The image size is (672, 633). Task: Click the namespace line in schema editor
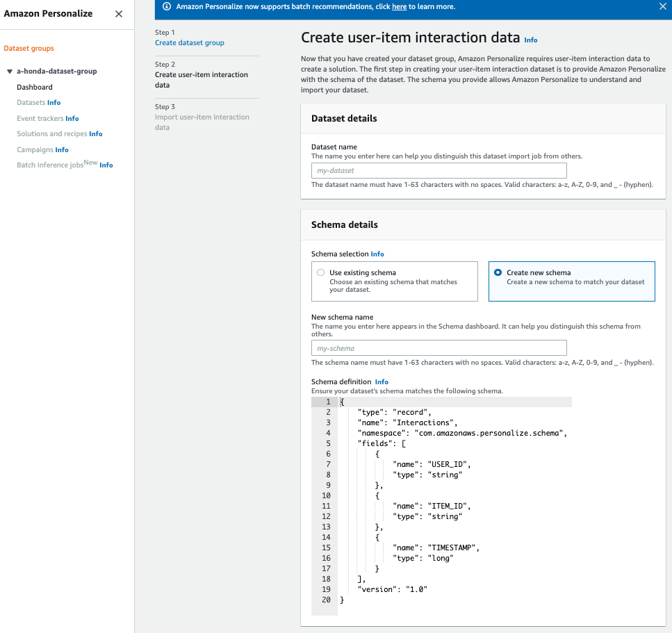[x=462, y=433]
